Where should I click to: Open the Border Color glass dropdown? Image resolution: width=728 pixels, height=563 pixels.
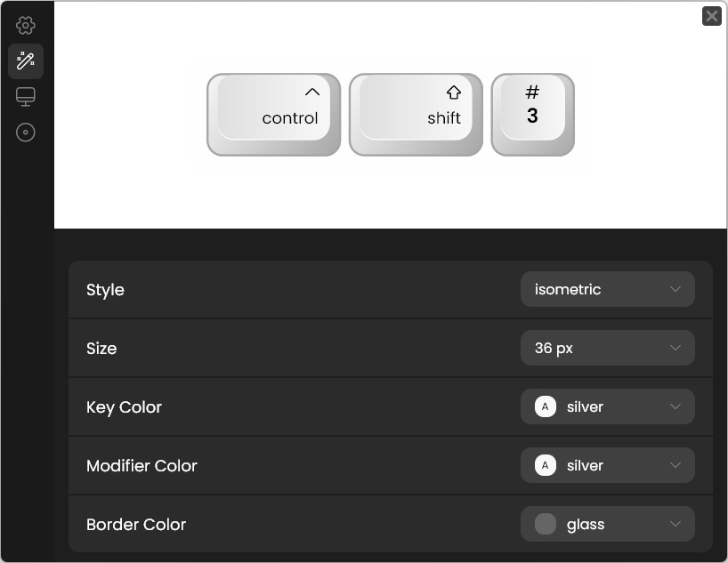point(607,524)
